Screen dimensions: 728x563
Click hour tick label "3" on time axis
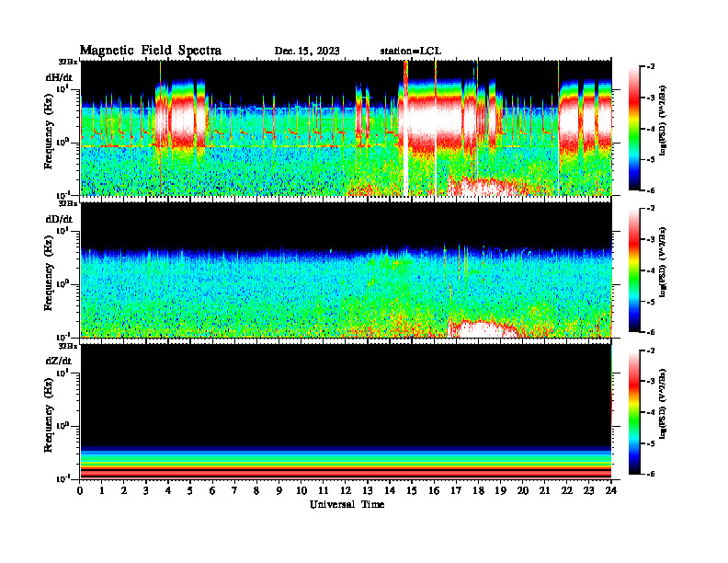coord(146,490)
